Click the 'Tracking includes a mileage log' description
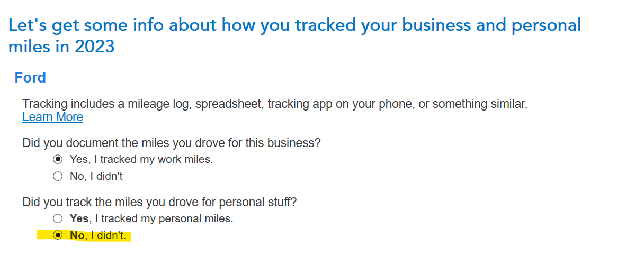The height and width of the screenshot is (256, 644). (275, 104)
